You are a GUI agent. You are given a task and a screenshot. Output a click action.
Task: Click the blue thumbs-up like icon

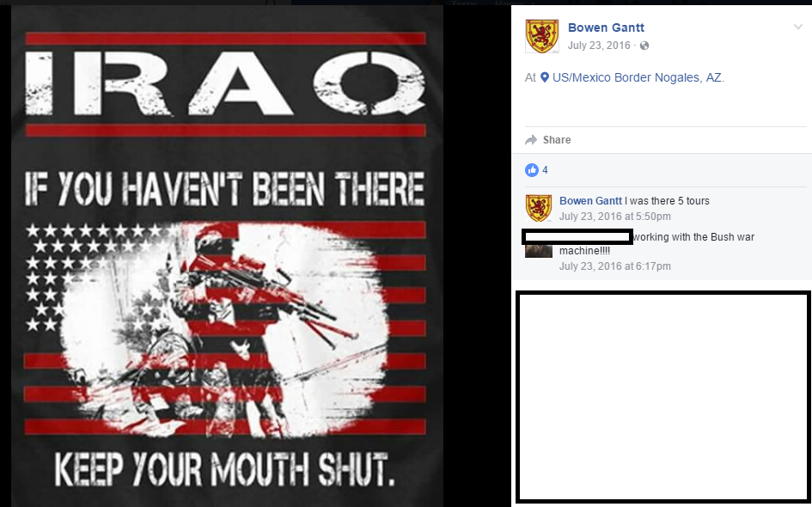[x=531, y=170]
